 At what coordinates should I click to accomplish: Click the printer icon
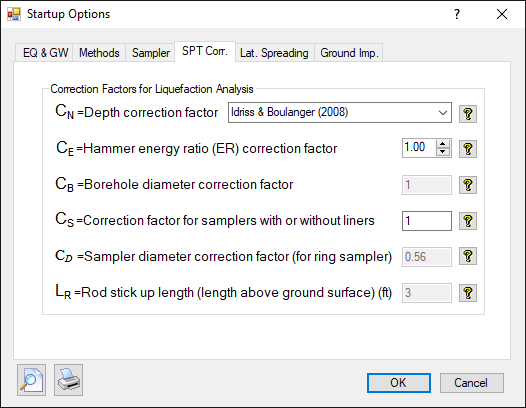(68, 380)
